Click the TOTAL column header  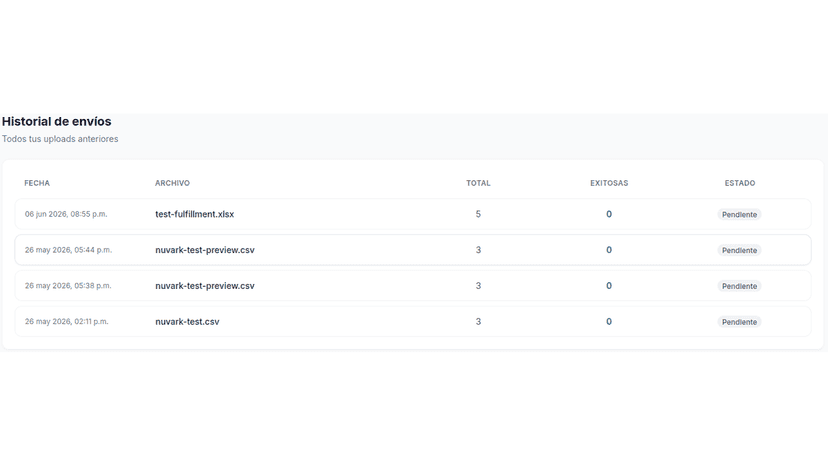click(x=478, y=183)
